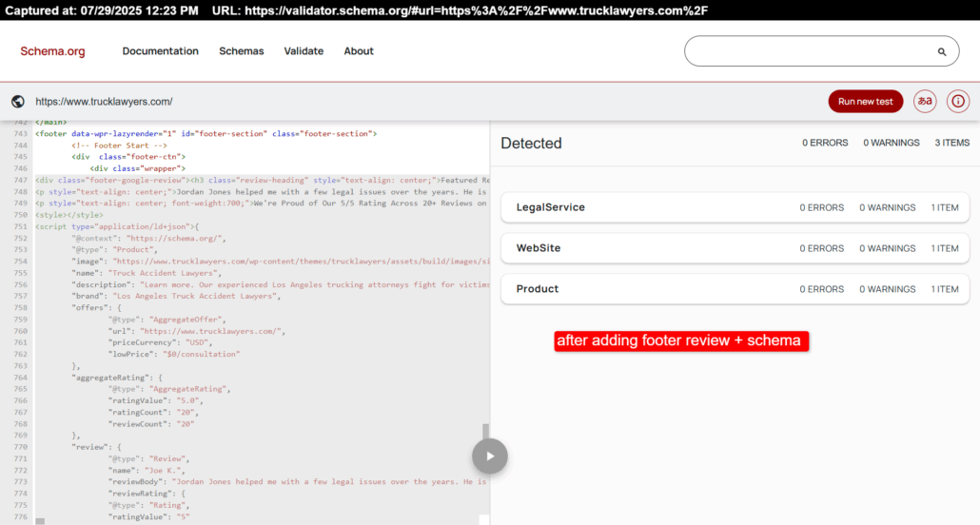Click line number 770 in the gutter
The width and height of the screenshot is (980, 525).
coord(20,448)
